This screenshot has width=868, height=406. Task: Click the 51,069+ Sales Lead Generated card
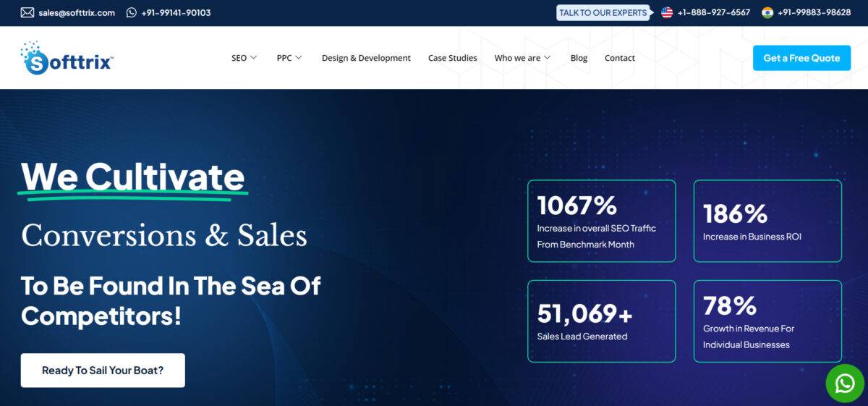[x=602, y=321]
